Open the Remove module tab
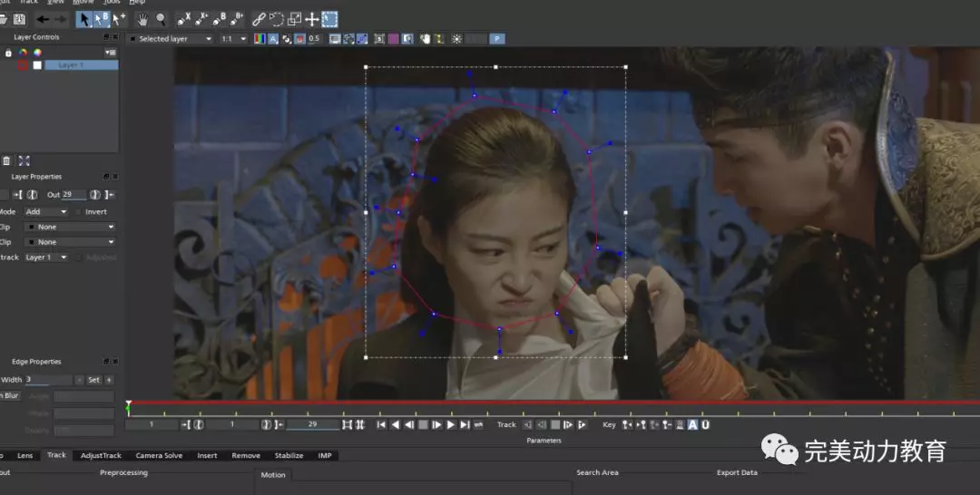The height and width of the screenshot is (495, 980). (x=246, y=456)
